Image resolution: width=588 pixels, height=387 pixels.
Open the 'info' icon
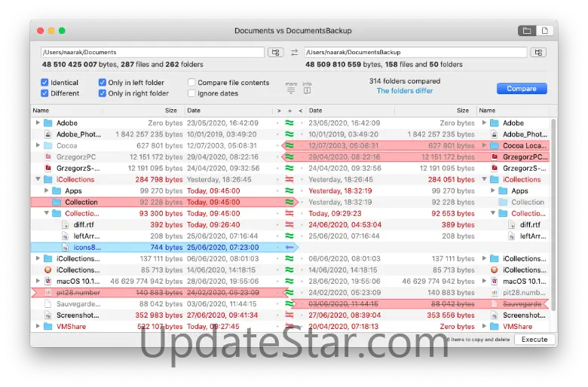tap(307, 90)
